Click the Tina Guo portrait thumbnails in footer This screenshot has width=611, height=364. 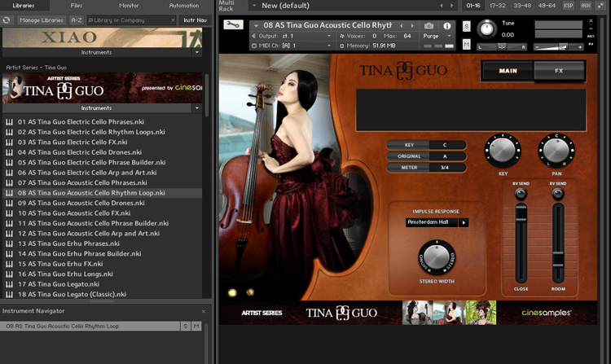pos(449,313)
